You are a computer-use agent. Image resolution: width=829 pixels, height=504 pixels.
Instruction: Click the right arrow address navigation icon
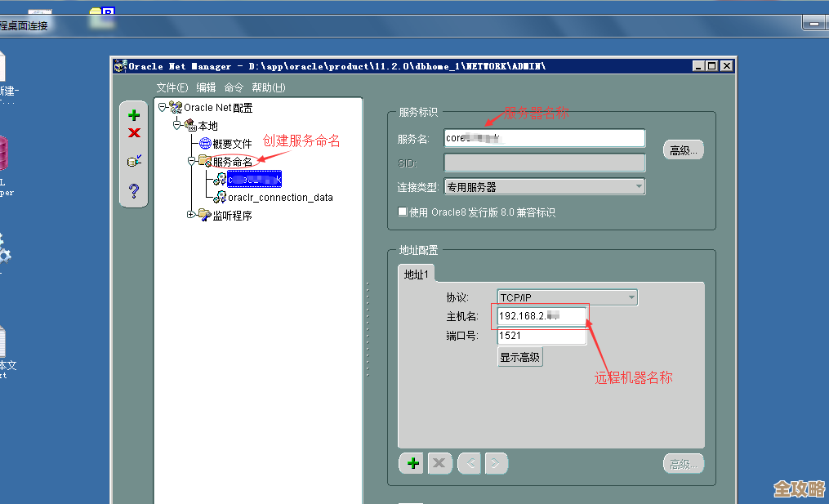[496, 462]
